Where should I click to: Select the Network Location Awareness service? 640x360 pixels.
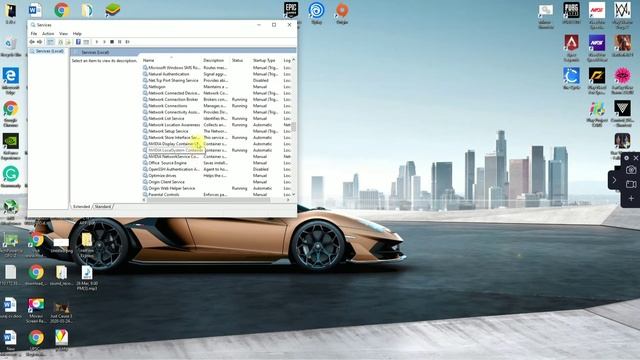pyautogui.click(x=216, y=124)
